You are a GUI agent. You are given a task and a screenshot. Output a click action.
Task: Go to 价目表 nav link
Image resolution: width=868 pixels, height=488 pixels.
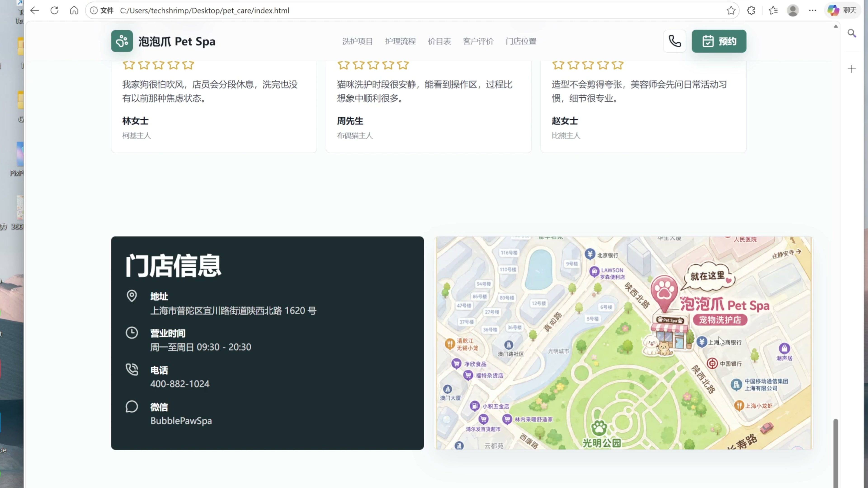pyautogui.click(x=439, y=41)
